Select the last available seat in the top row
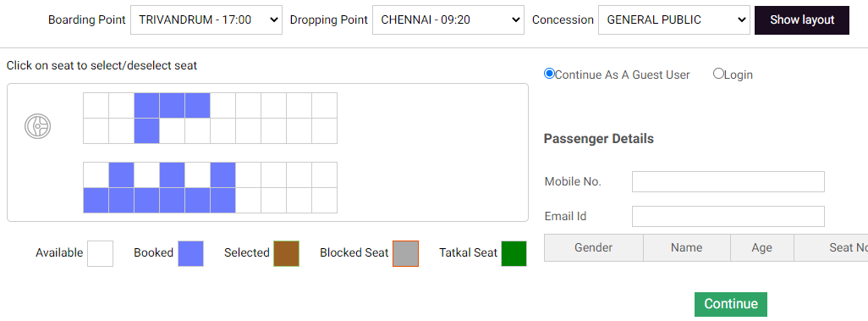 (x=324, y=105)
